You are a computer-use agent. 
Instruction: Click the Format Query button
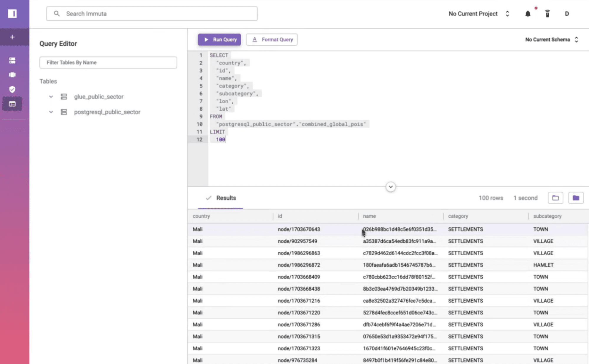(272, 39)
